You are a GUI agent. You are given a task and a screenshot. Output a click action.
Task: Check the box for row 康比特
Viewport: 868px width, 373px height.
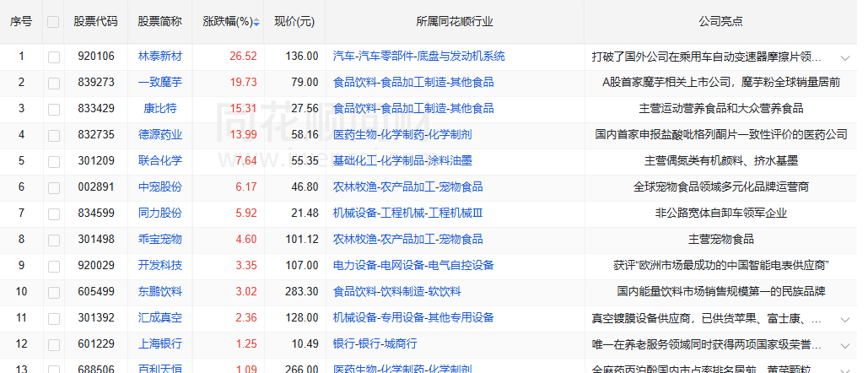[x=54, y=109]
